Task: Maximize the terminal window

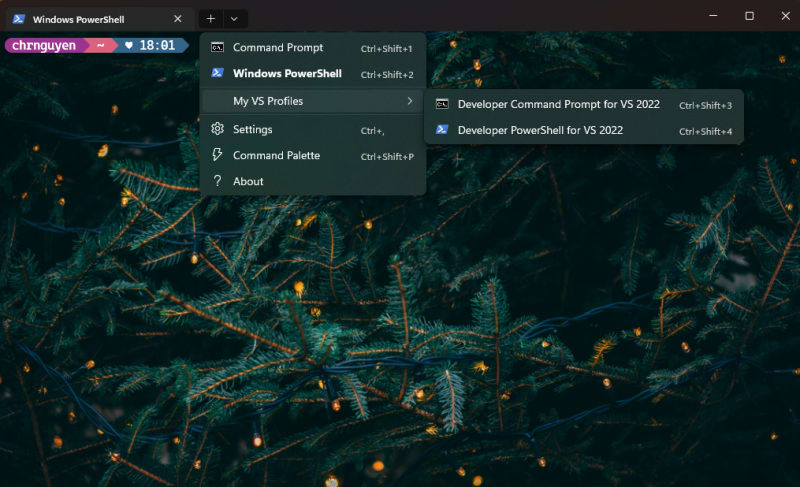Action: tap(749, 16)
